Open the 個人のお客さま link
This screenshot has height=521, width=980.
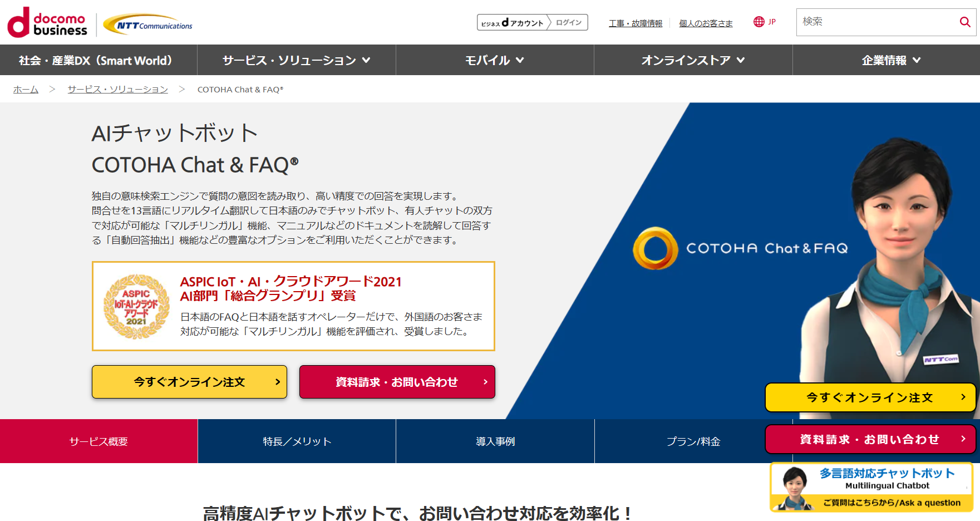click(706, 23)
